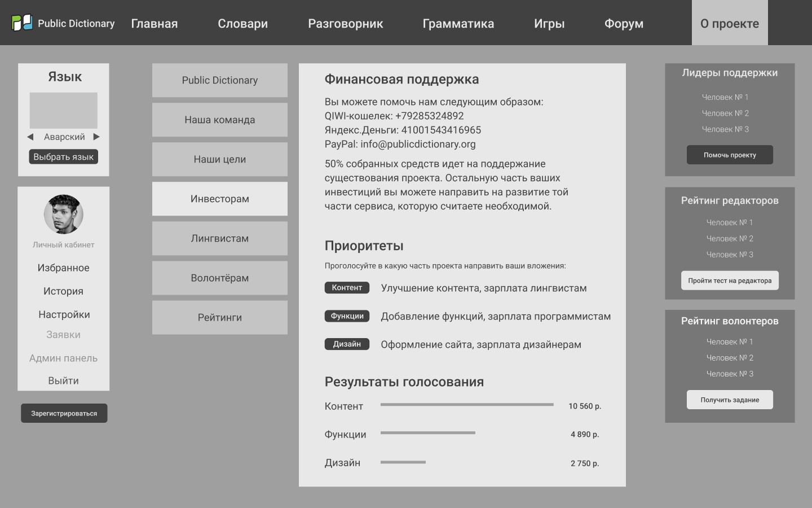812x508 pixels.
Task: Go to Разговорник in the top menu
Action: tap(346, 24)
